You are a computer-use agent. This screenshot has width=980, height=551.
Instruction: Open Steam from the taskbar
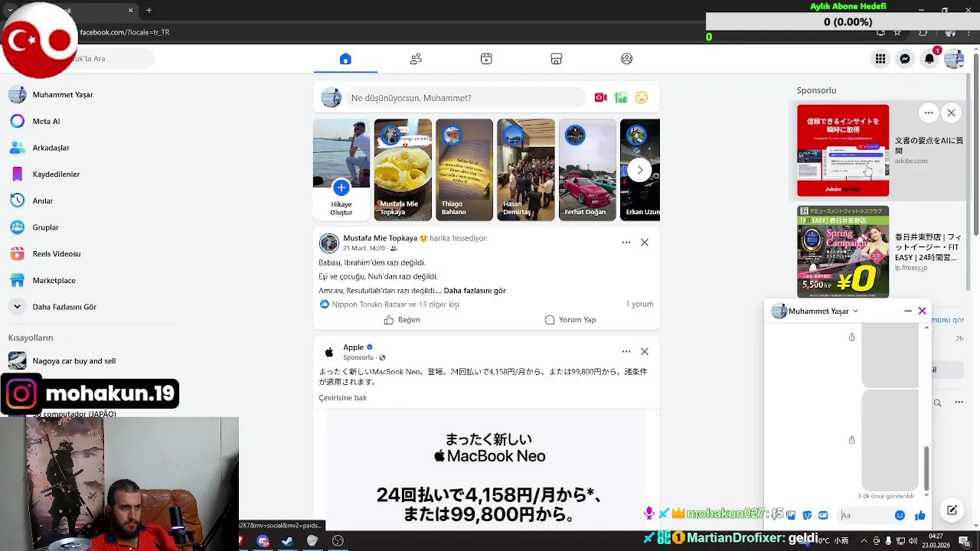pos(287,541)
